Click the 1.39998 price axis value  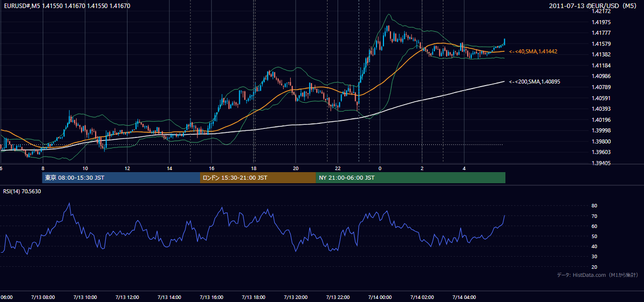[602, 130]
